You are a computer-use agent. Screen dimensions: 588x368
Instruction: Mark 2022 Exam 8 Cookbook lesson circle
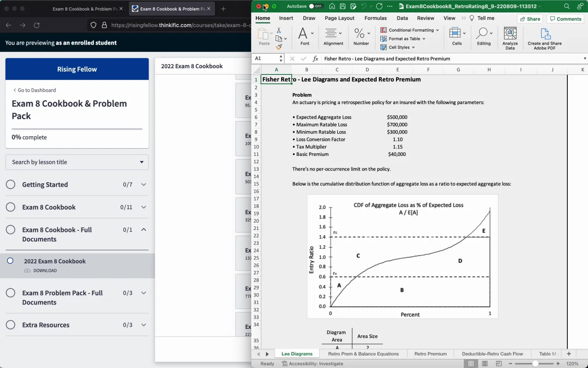tap(10, 261)
